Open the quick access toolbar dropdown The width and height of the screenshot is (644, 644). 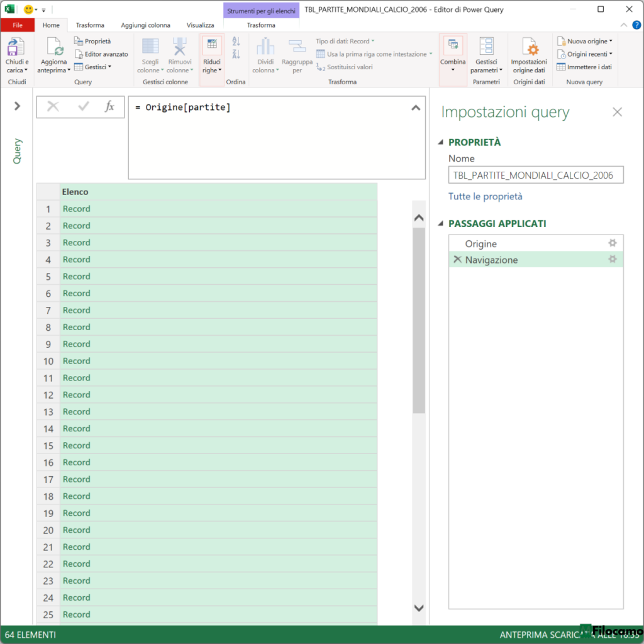pos(43,10)
